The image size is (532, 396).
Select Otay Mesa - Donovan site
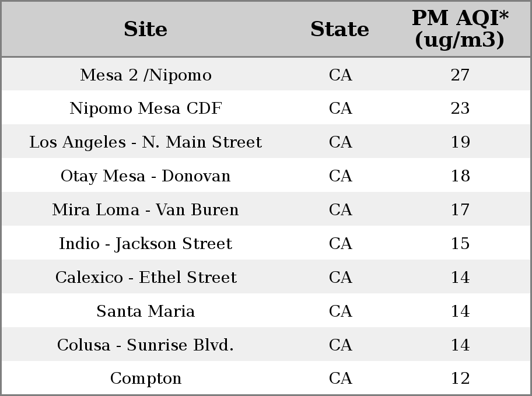(146, 176)
